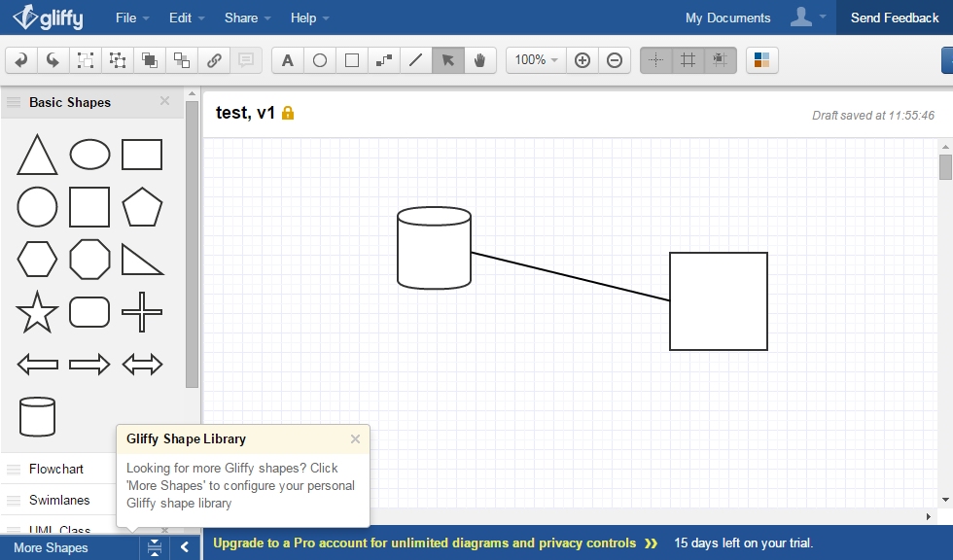953x560 pixels.
Task: Select the Ellipse drawing tool
Action: (320, 60)
